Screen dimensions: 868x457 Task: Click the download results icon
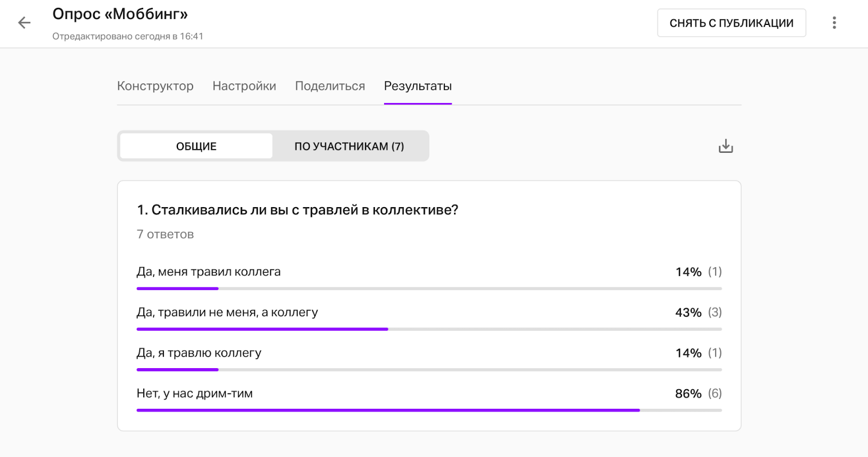coord(725,146)
